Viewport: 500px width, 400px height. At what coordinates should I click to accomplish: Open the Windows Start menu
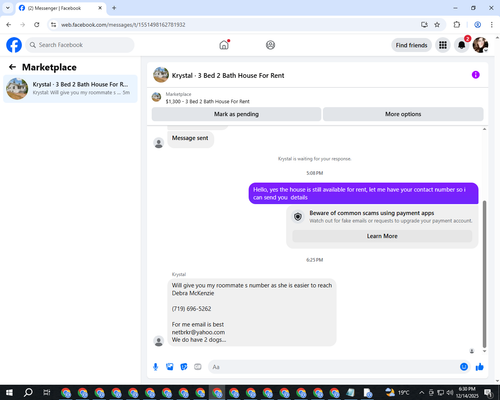click(9, 392)
